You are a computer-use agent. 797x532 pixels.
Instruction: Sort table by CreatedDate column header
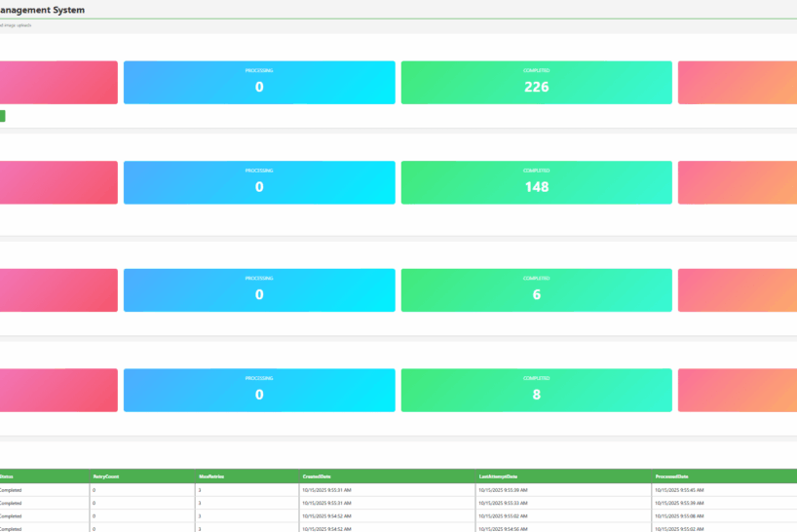(388, 476)
